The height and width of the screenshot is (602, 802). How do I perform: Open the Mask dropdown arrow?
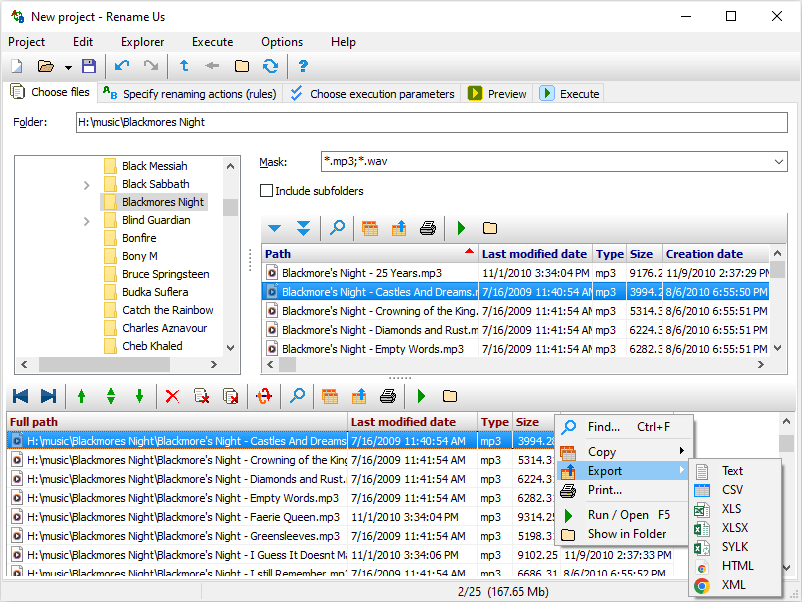[778, 162]
